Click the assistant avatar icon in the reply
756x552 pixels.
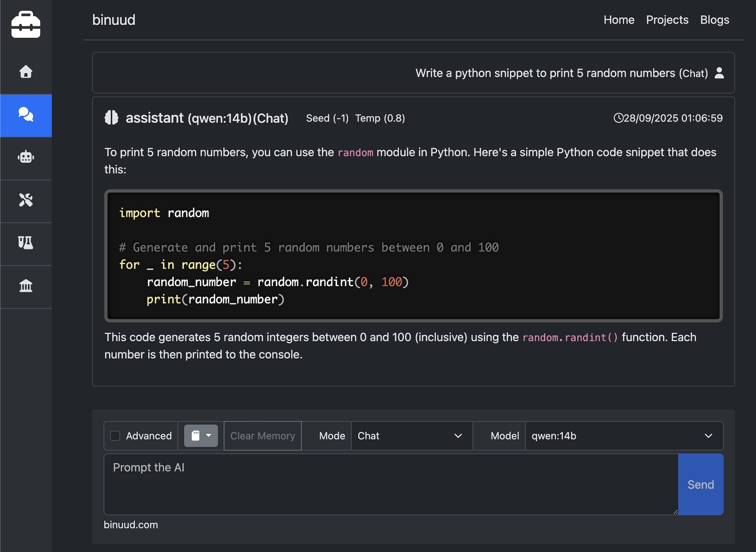coord(111,118)
